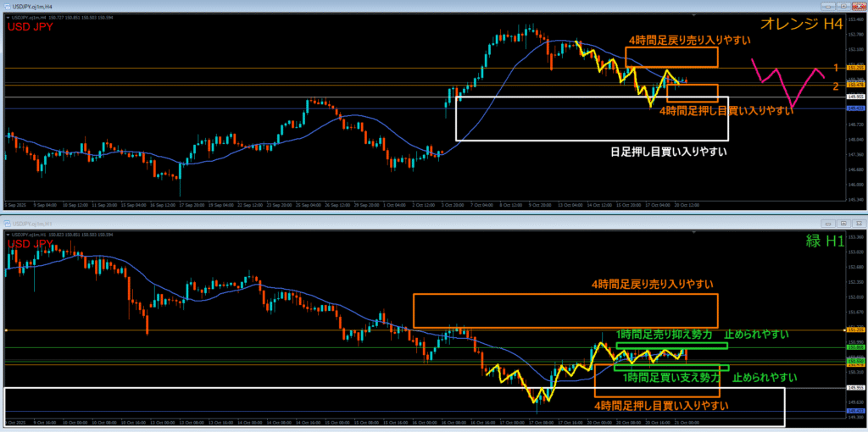Click 152.010 on the H1 price scale

(854, 297)
